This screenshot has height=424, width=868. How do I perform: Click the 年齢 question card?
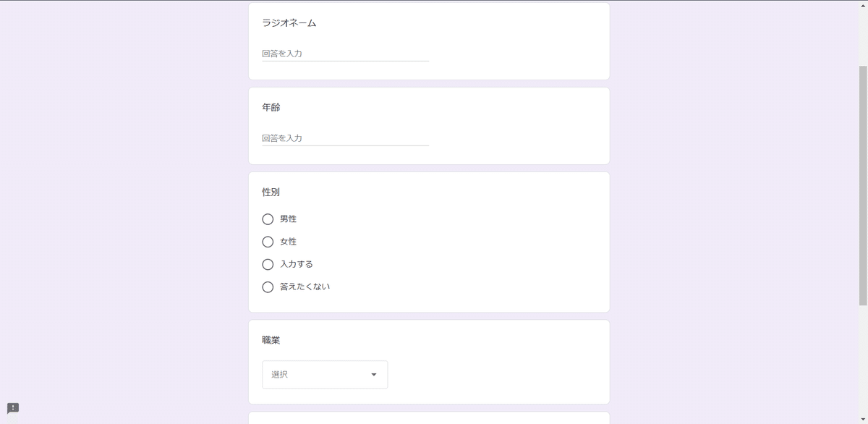click(429, 125)
